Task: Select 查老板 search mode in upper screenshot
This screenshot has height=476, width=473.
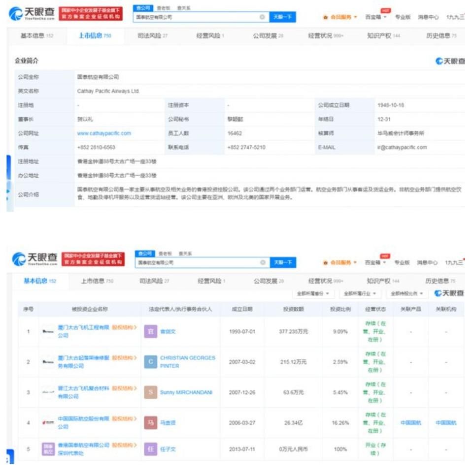Action: [164, 8]
